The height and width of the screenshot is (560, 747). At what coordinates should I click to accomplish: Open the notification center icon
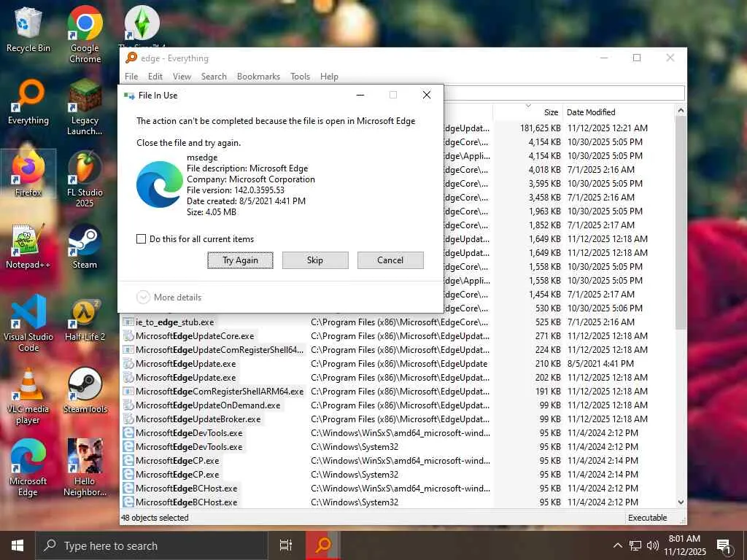click(x=724, y=545)
